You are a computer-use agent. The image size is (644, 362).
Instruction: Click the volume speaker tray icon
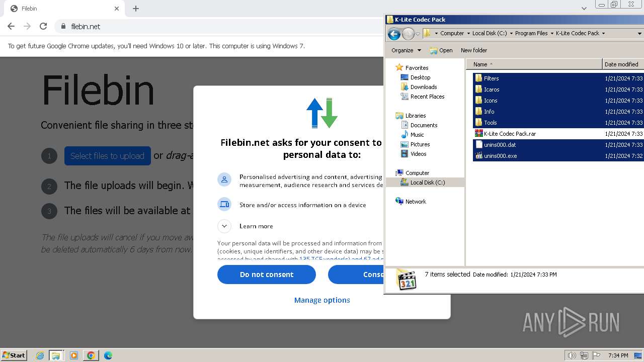tap(572, 355)
